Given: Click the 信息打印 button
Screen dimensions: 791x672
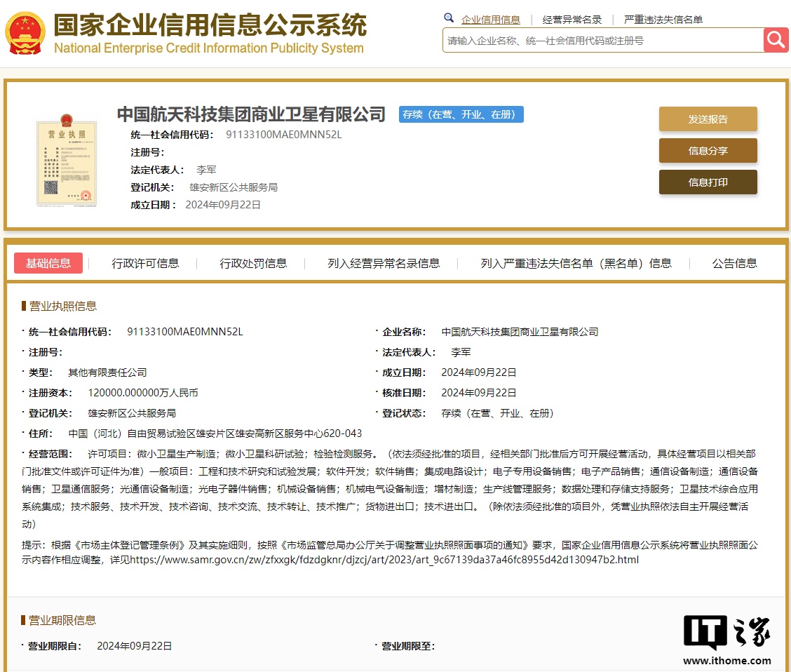Looking at the screenshot, I should point(708,182).
